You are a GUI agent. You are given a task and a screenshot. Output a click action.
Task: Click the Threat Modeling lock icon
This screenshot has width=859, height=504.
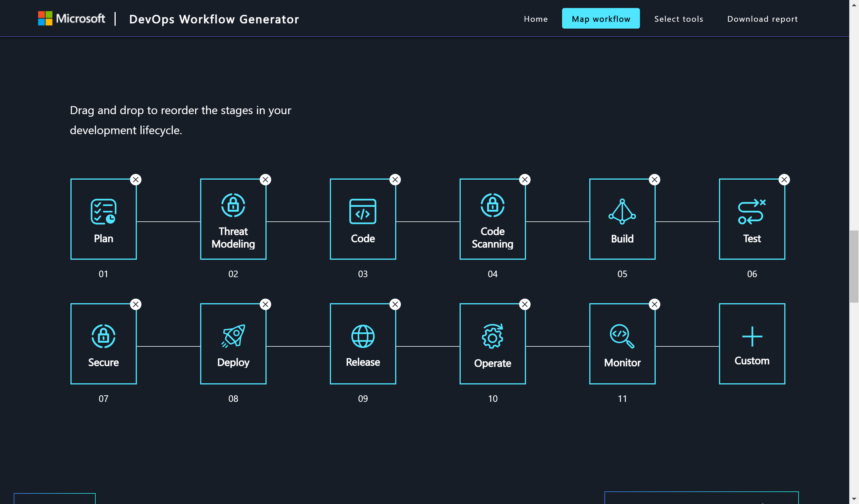click(233, 205)
